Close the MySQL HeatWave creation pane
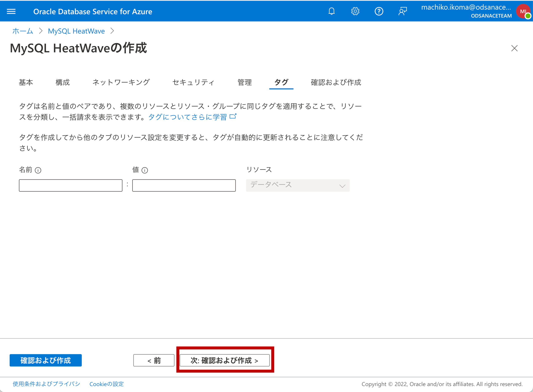 coord(514,48)
